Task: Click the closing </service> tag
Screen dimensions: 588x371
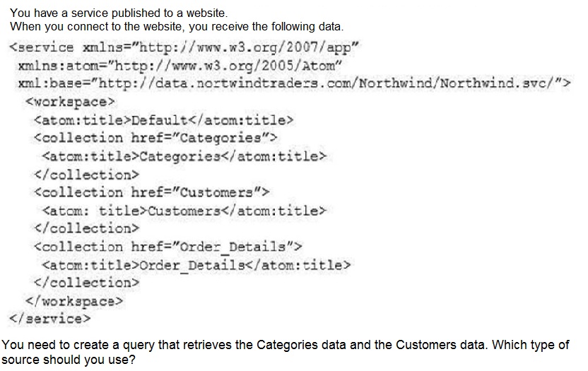Action: coord(50,318)
